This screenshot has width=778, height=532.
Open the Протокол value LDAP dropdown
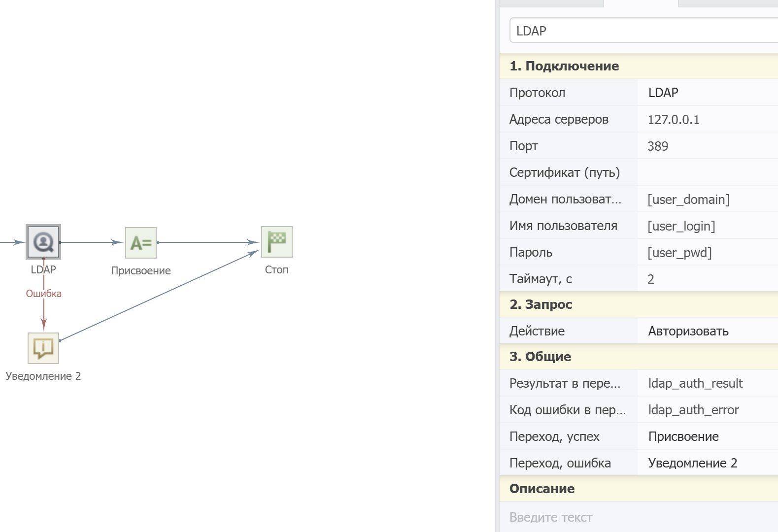(708, 93)
